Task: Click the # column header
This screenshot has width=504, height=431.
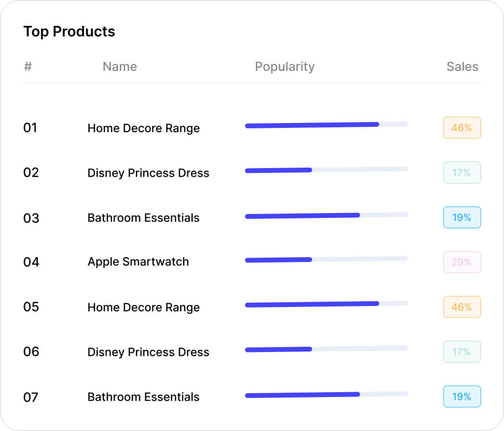Action: click(28, 67)
